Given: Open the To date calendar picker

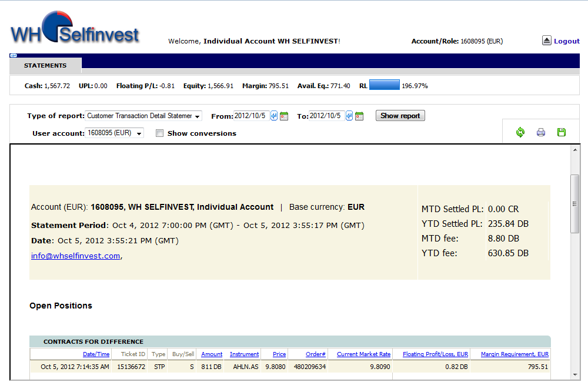Looking at the screenshot, I should coord(359,116).
